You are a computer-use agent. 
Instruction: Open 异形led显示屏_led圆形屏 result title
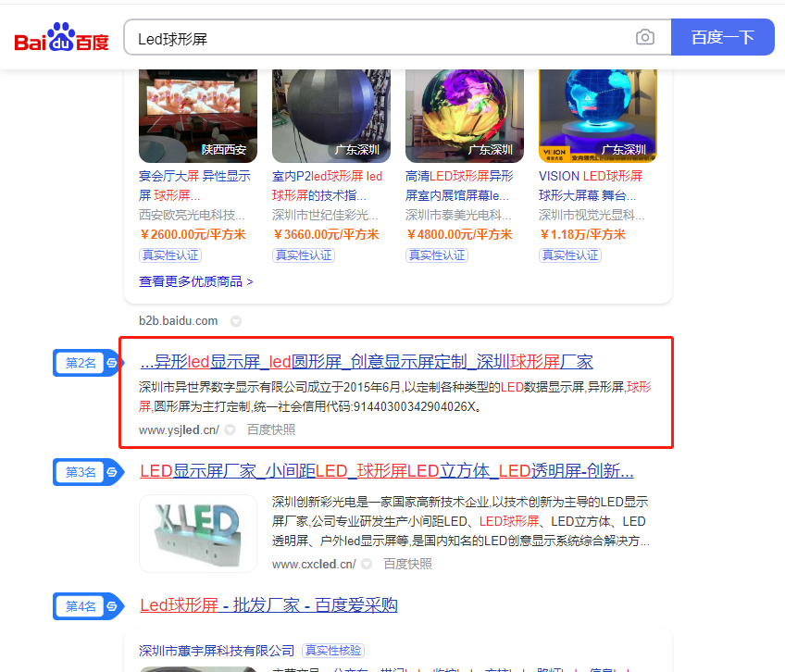coord(367,362)
